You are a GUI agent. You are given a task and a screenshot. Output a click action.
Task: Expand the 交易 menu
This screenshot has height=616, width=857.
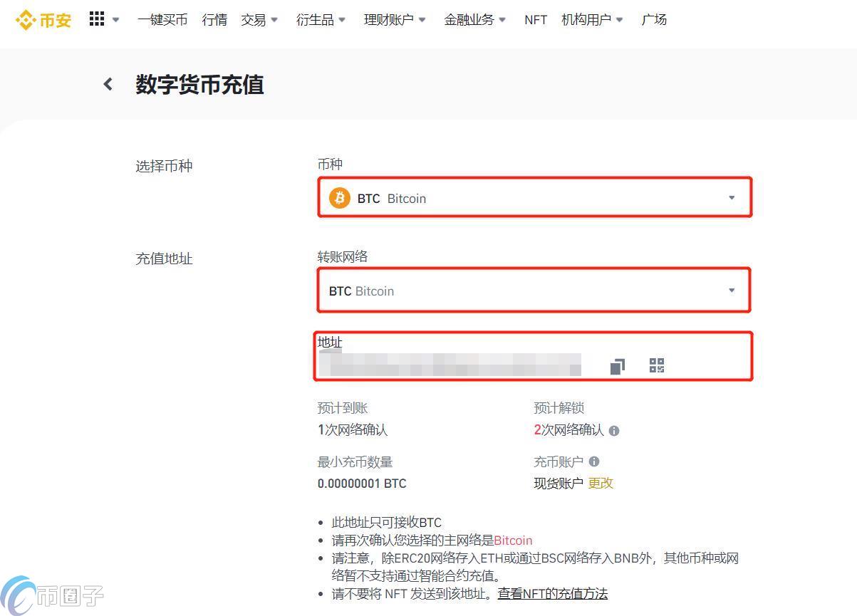(x=260, y=20)
